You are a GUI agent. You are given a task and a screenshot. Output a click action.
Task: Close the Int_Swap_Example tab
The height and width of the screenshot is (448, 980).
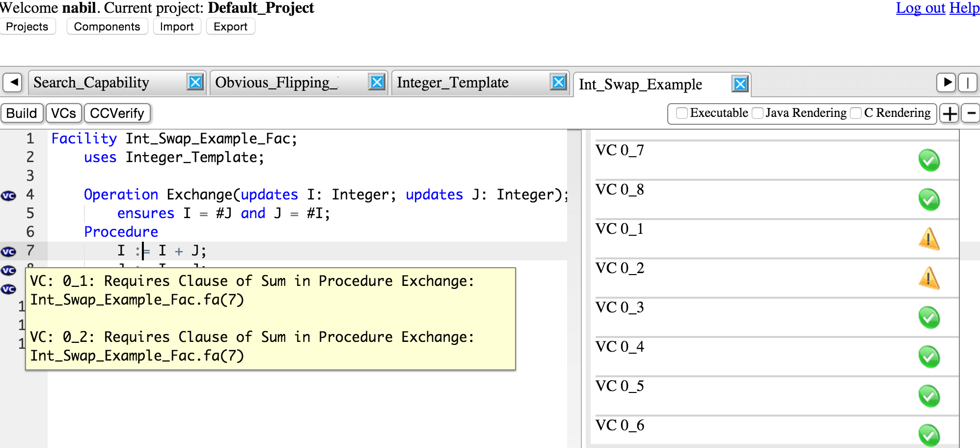(740, 84)
